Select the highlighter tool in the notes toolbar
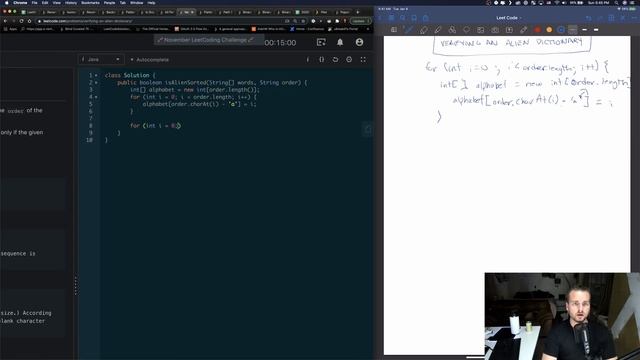The image size is (640, 360). [x=438, y=30]
